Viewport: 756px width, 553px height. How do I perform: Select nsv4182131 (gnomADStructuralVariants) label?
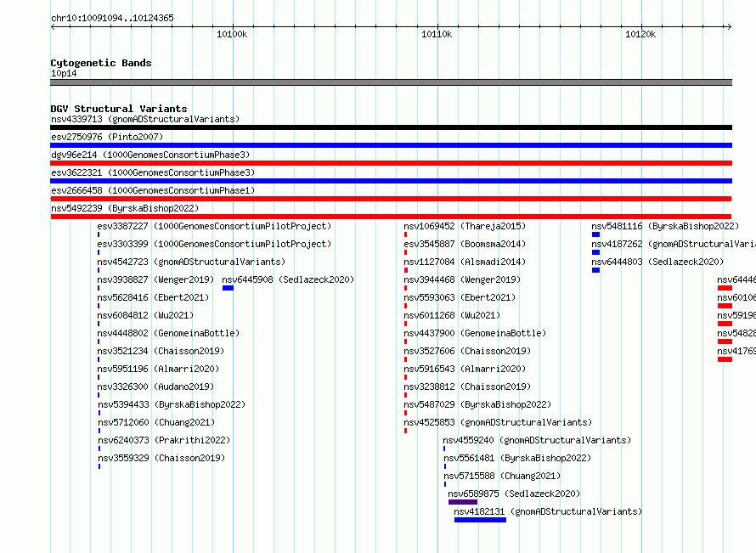pyautogui.click(x=548, y=511)
